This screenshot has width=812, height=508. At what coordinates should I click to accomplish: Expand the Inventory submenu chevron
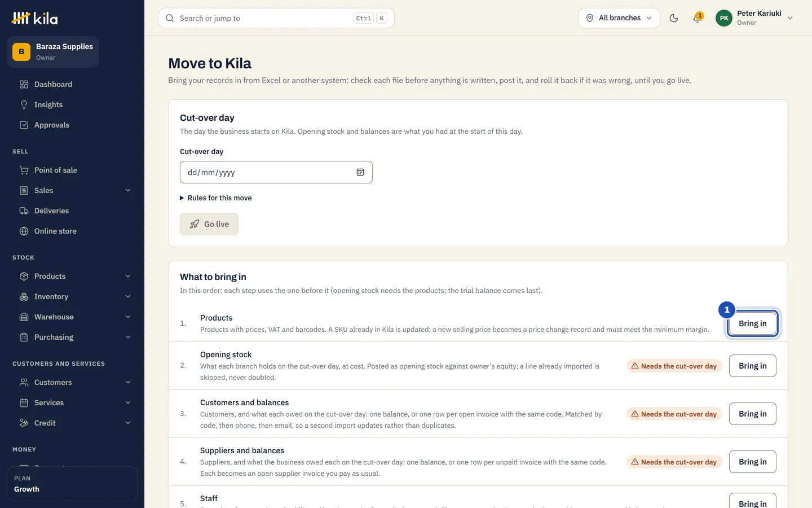pyautogui.click(x=128, y=297)
